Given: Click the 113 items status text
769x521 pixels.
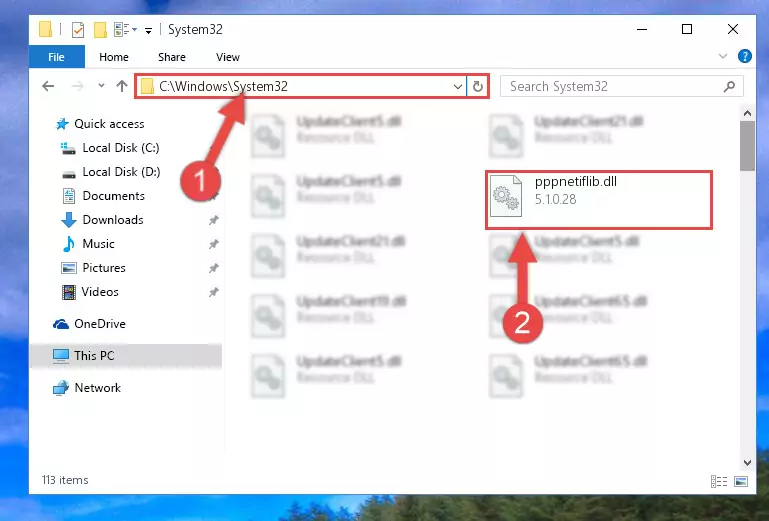Looking at the screenshot, I should coord(65,480).
